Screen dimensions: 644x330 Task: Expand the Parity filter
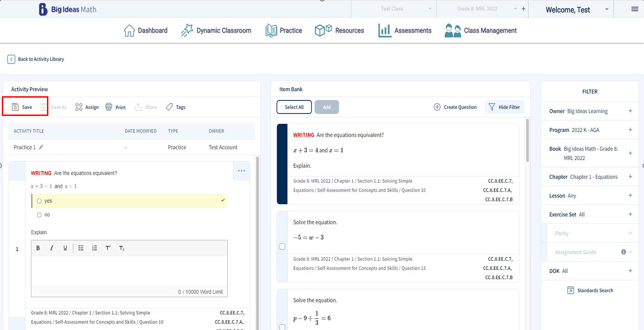[x=630, y=233]
